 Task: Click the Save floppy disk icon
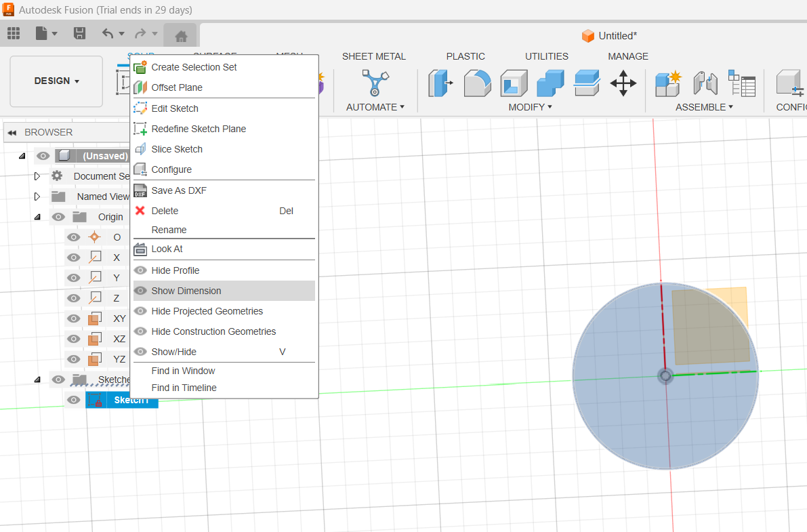coord(79,34)
